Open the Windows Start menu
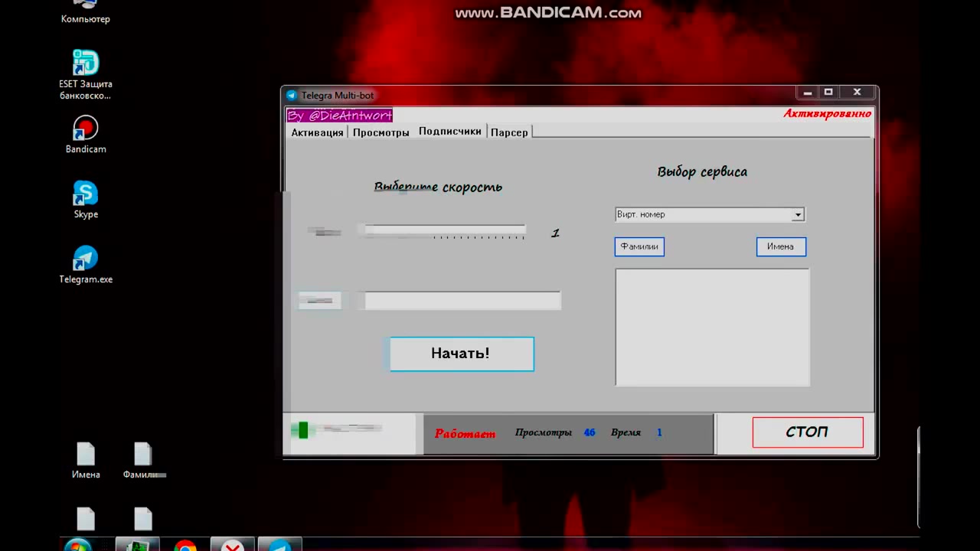 tap(77, 545)
